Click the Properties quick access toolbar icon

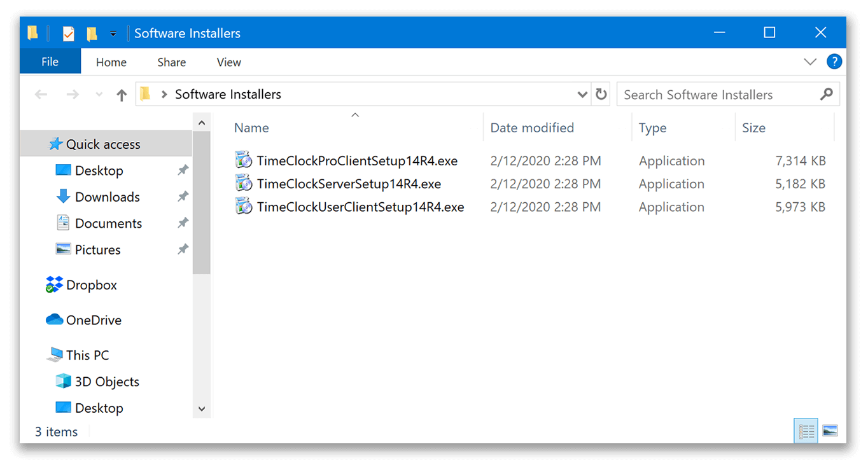pyautogui.click(x=69, y=33)
